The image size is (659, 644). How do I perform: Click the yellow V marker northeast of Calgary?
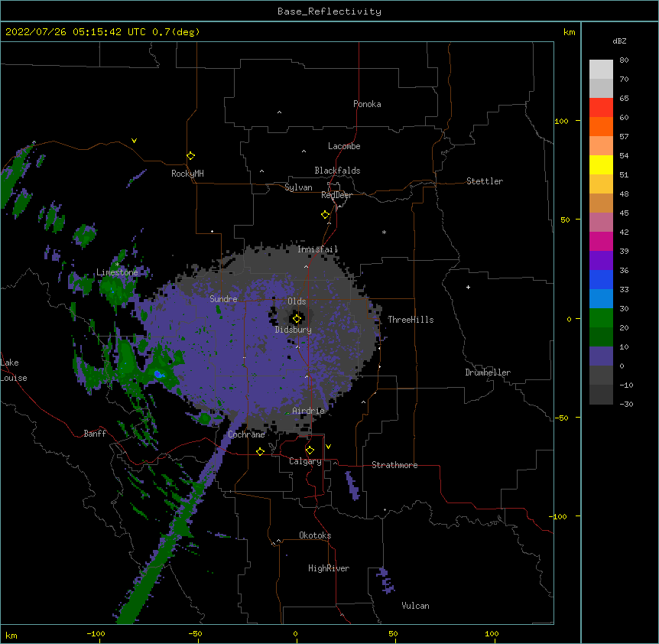coord(328,447)
